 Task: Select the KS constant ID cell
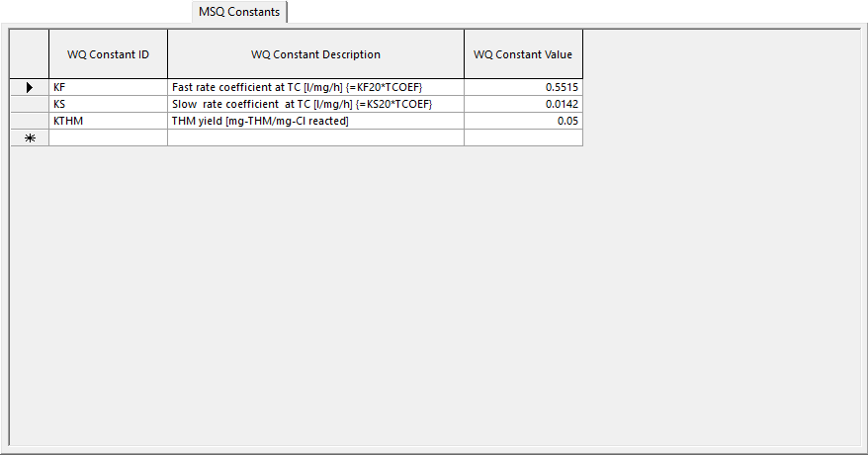click(108, 104)
